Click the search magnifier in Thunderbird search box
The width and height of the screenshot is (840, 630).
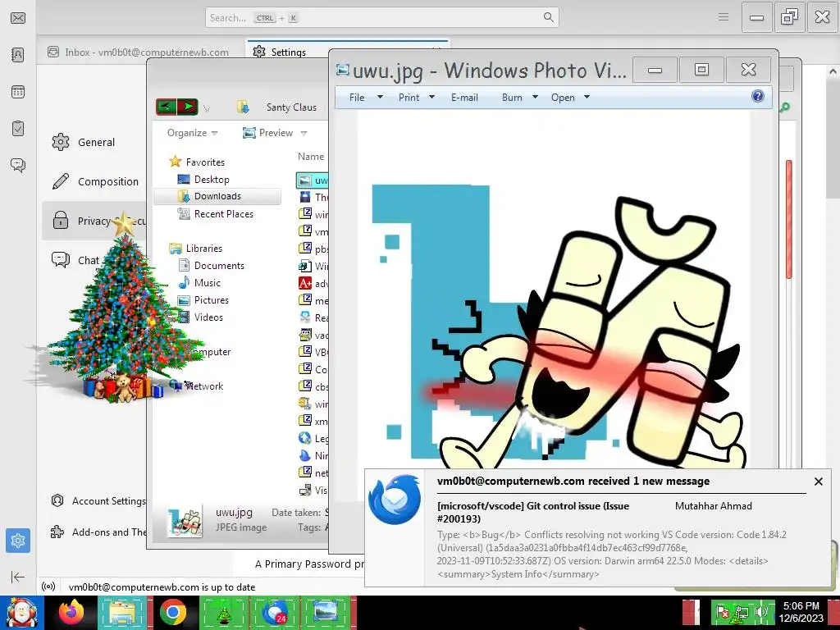coord(548,17)
